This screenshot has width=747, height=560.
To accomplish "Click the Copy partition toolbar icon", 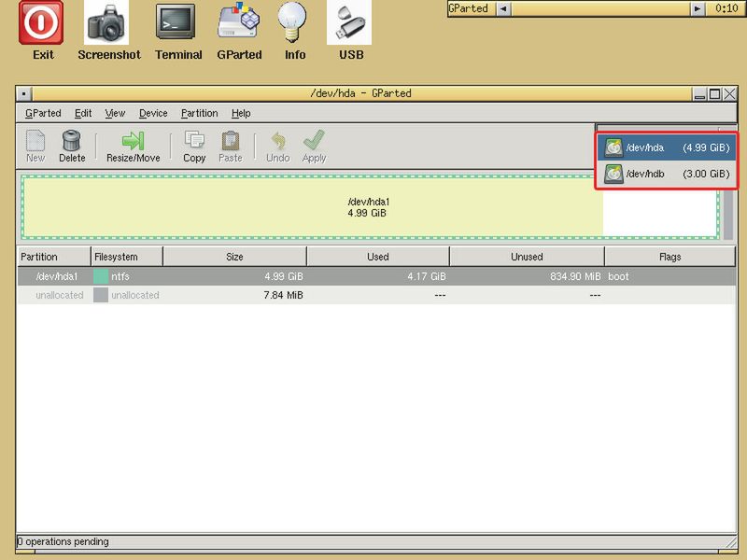I will coord(194,141).
